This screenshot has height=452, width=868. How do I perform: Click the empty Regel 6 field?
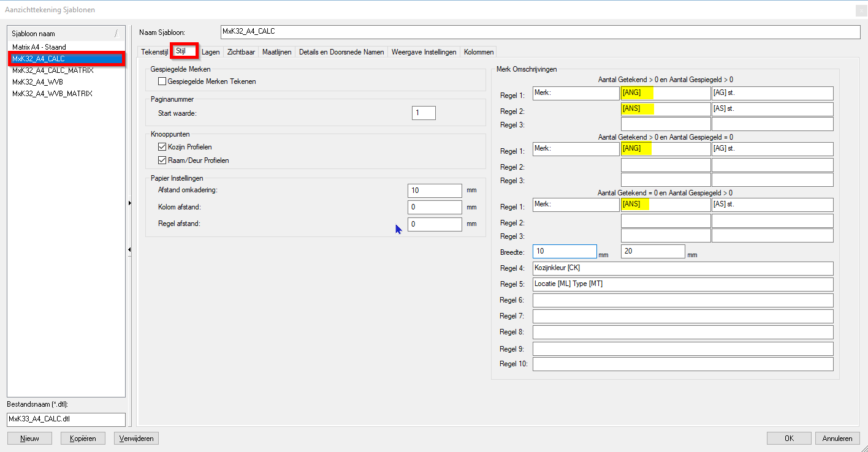[x=683, y=300]
